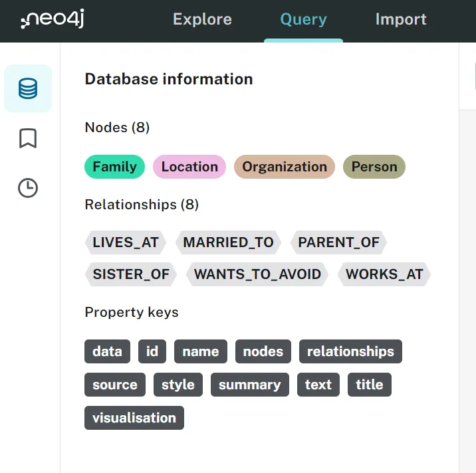Click the WORKS_AT relationship type

[x=384, y=274]
